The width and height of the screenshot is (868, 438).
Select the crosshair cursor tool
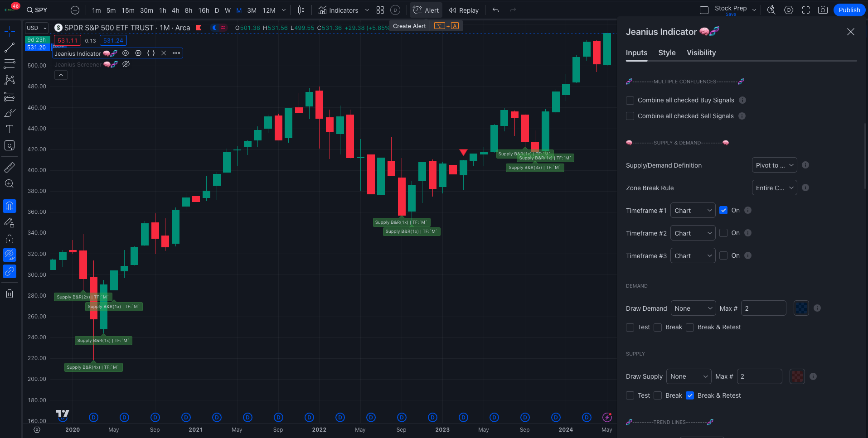tap(10, 31)
